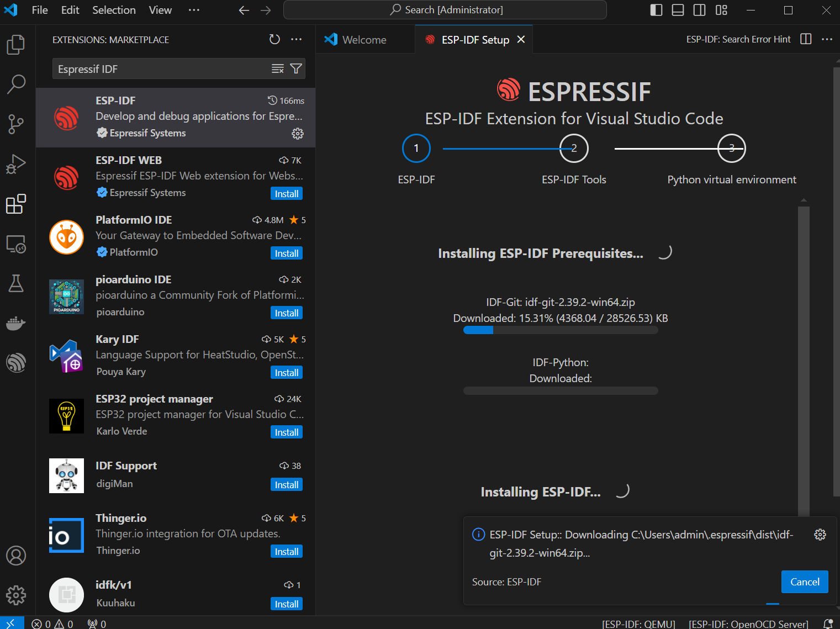Open the Run and Debug view
The image size is (840, 629).
[16, 164]
